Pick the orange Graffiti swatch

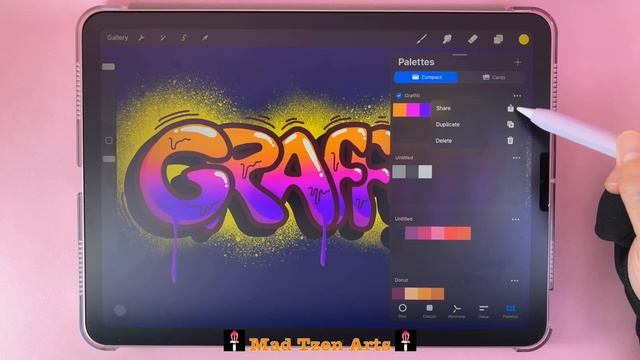pyautogui.click(x=400, y=110)
